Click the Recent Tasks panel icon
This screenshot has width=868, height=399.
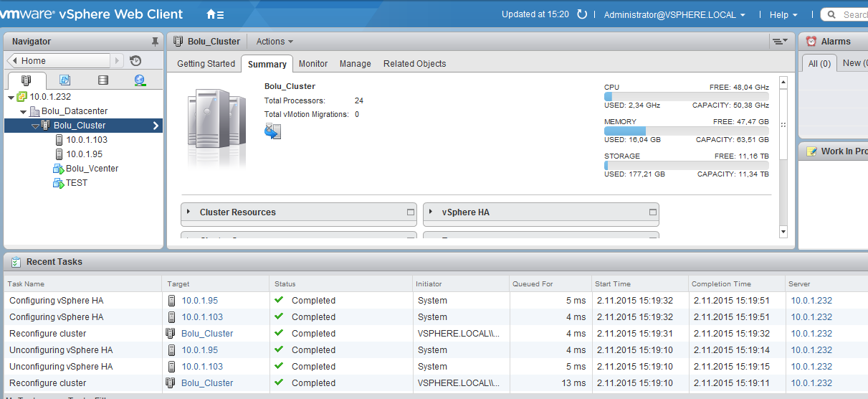point(16,262)
